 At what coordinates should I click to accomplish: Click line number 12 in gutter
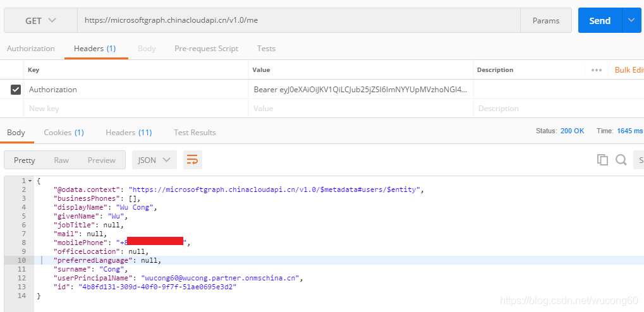click(21, 278)
